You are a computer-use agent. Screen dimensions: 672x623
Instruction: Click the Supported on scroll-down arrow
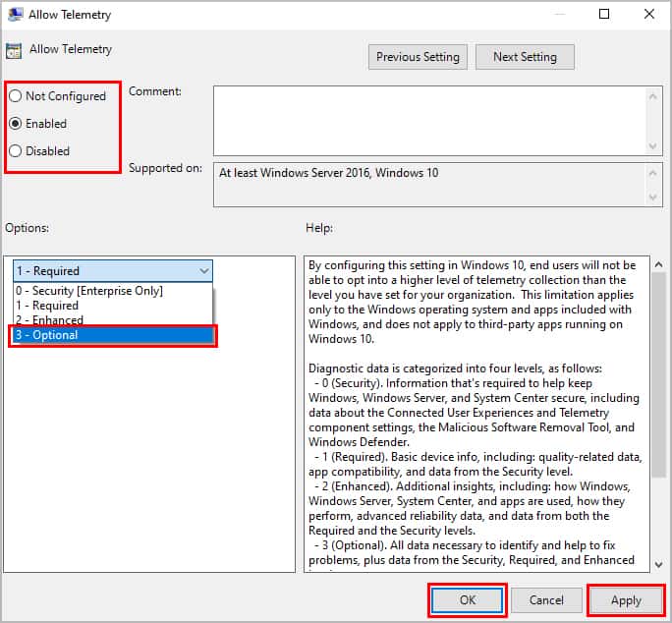click(x=652, y=198)
